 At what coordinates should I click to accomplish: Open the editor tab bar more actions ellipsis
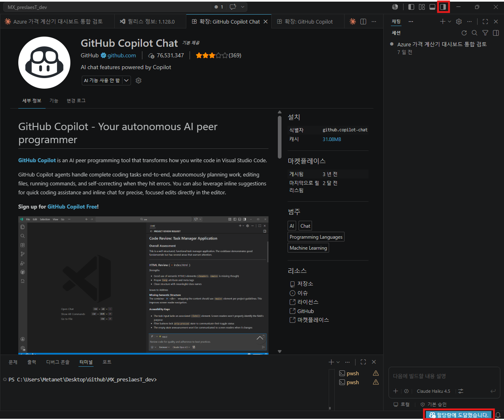pyautogui.click(x=374, y=22)
